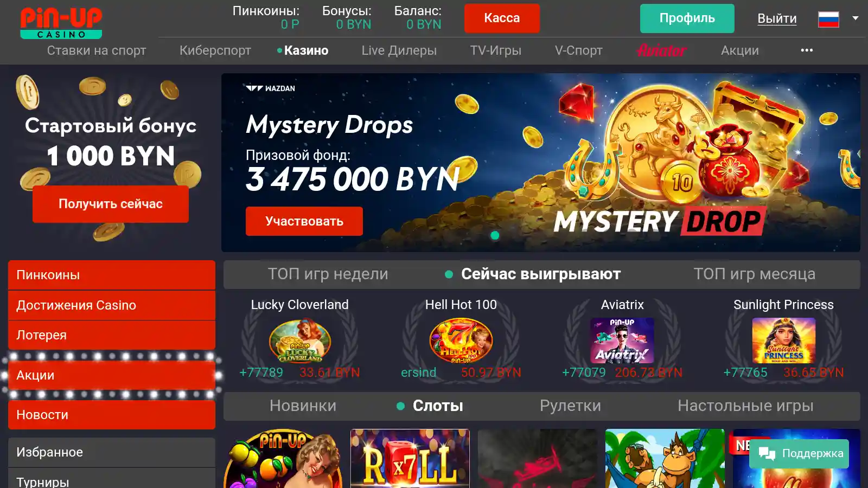
Task: Select the Рулетки category tab
Action: coord(570,406)
